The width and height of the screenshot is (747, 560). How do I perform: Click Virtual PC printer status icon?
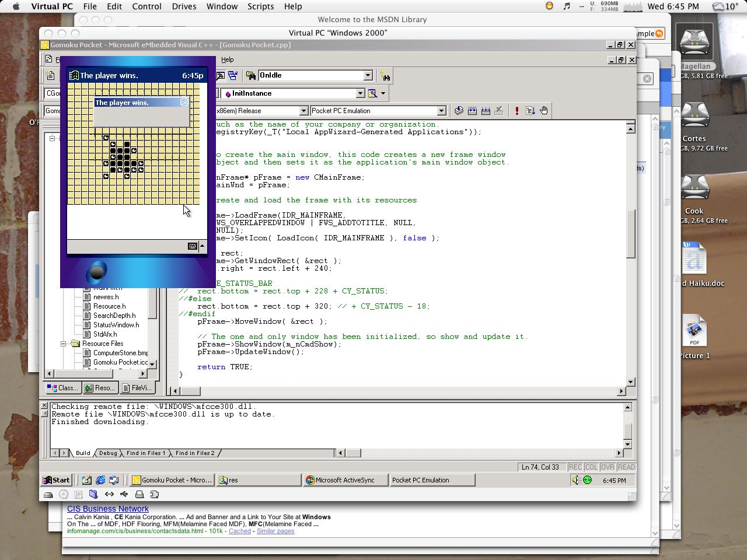click(x=139, y=495)
